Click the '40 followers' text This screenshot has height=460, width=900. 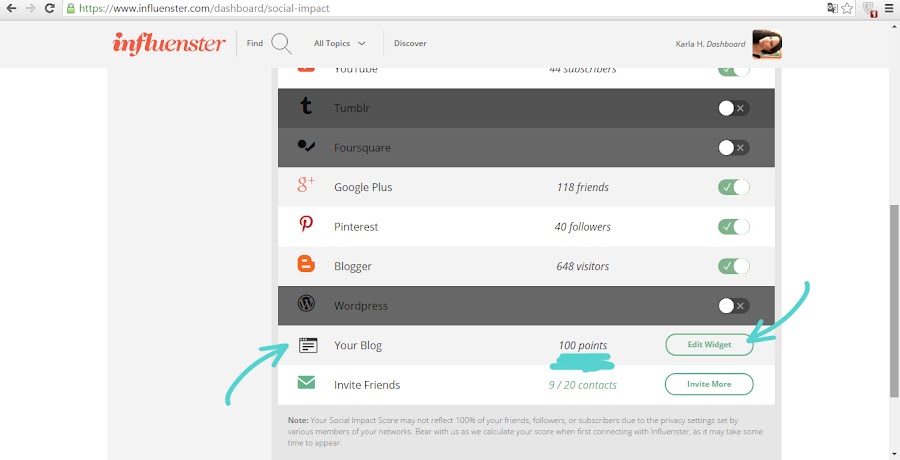(x=583, y=227)
